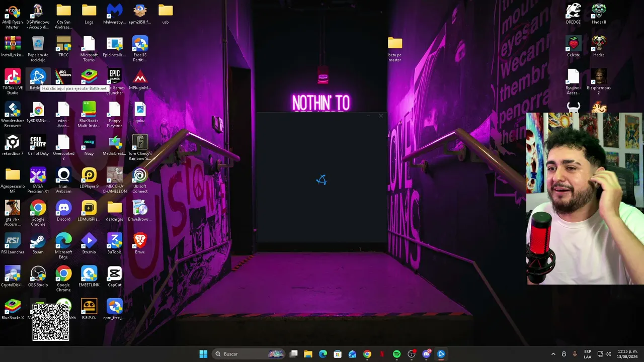Select the Agropecuario MF folder
The image size is (644, 362).
(13, 180)
